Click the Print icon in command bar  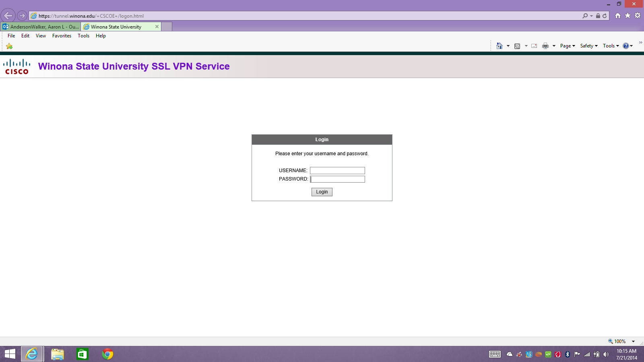coord(545,46)
